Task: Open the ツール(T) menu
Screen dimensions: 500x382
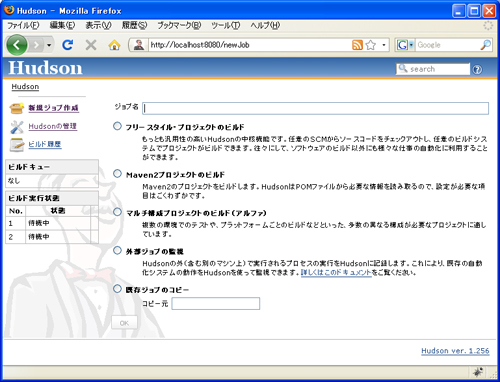Action: 226,25
